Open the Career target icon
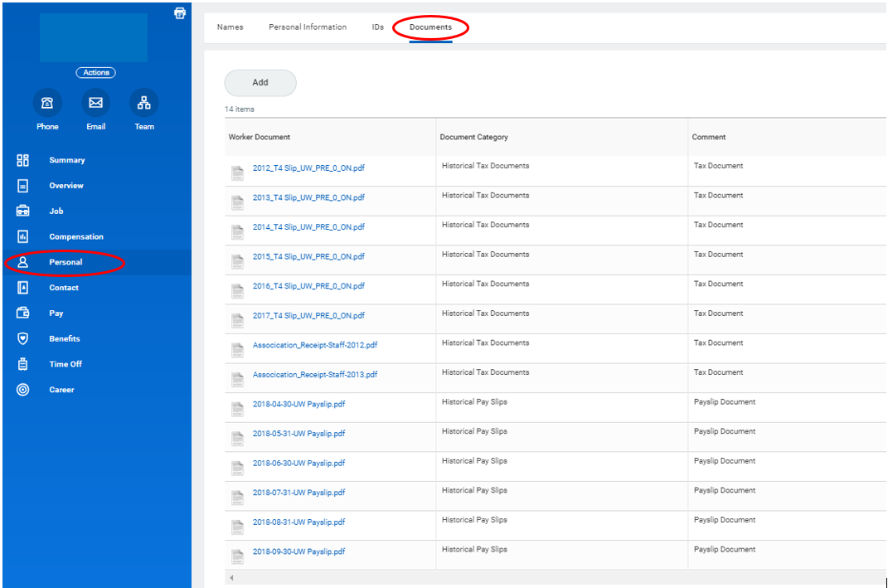Viewport: 888px width, 588px height. (x=23, y=390)
